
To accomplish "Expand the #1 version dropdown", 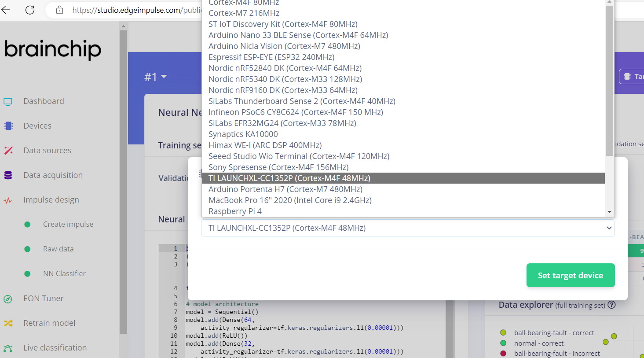I will [x=156, y=77].
